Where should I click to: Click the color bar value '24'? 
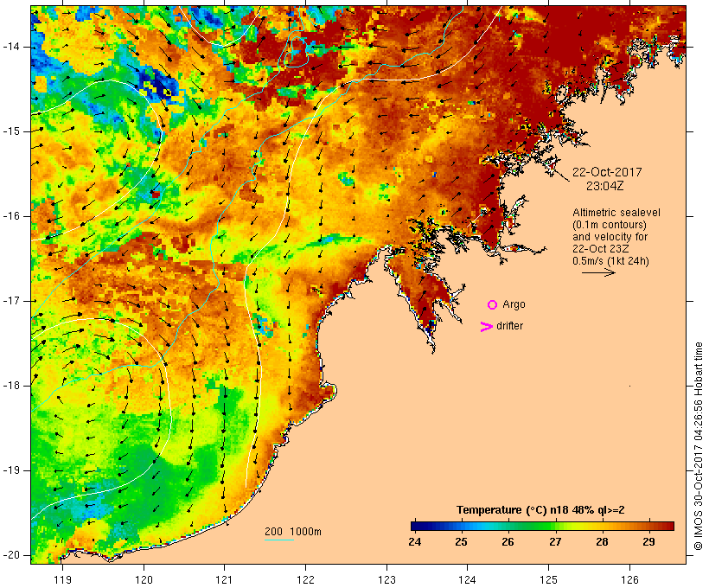[415, 542]
